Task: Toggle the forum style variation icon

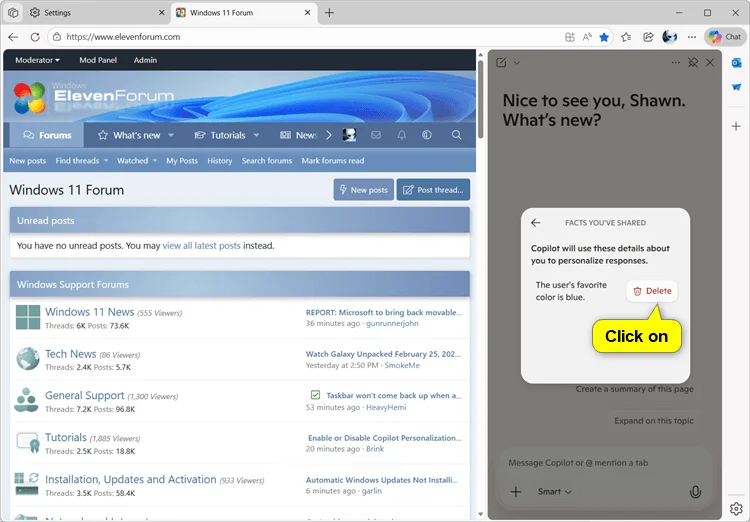Action: (427, 135)
